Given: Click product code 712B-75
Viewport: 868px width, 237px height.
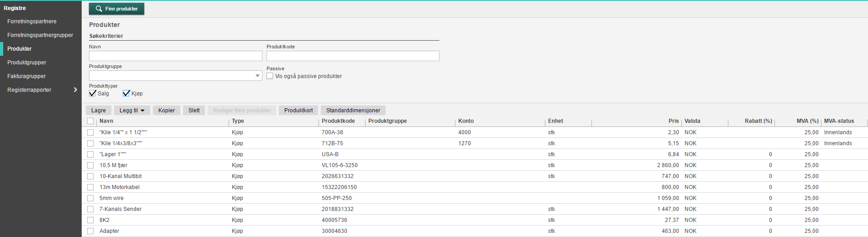Looking at the screenshot, I should click(332, 143).
